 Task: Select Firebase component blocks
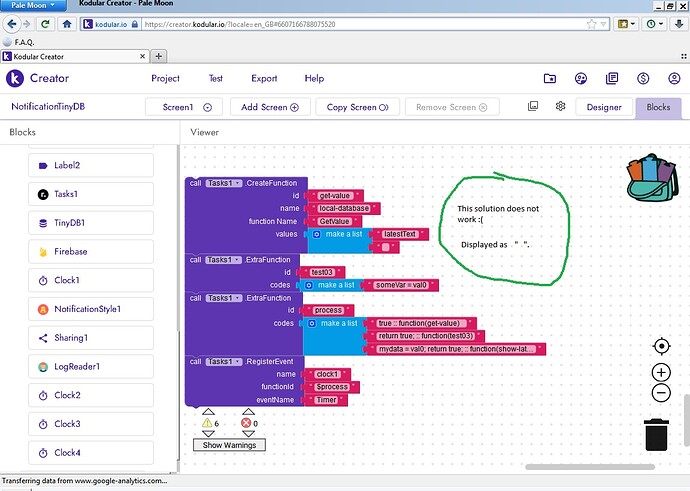tap(91, 252)
